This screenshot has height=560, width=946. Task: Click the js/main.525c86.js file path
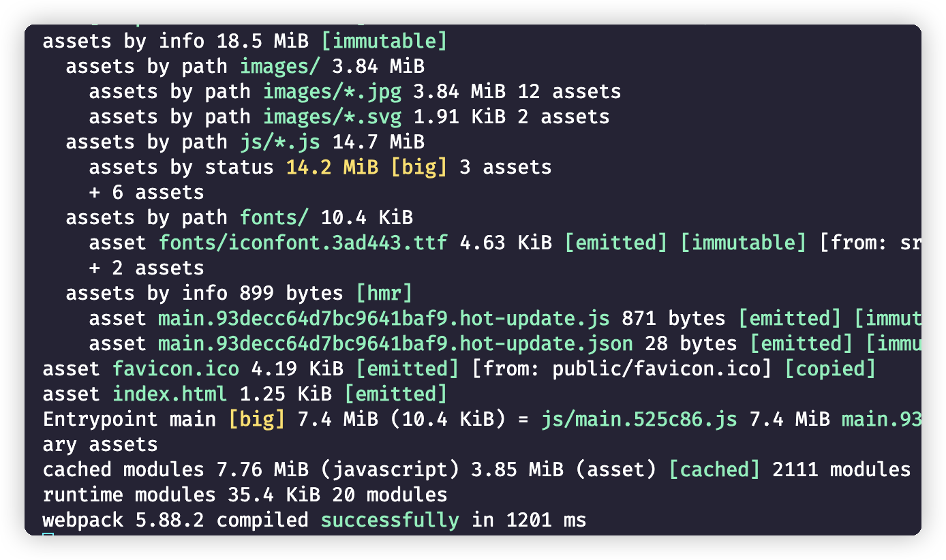(639, 419)
